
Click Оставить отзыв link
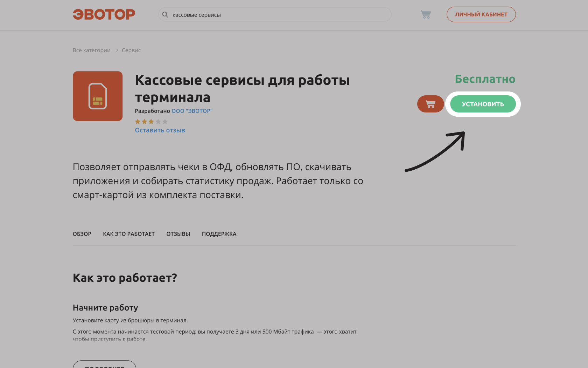(160, 130)
